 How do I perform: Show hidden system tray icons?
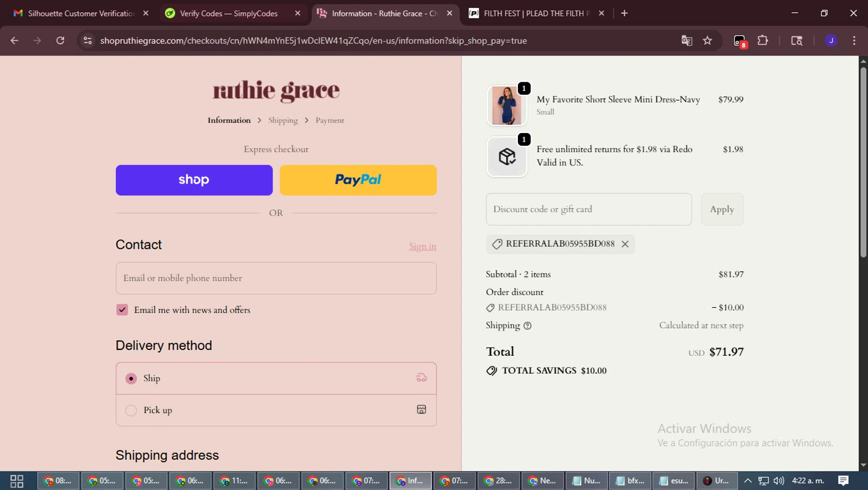[748, 481]
